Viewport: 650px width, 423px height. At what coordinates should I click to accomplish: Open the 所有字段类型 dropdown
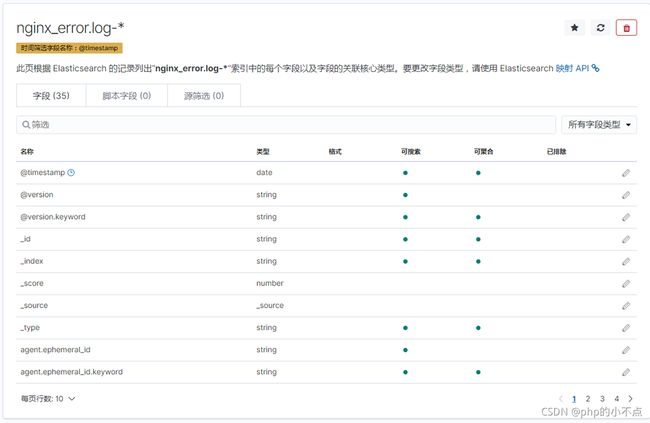coord(599,124)
